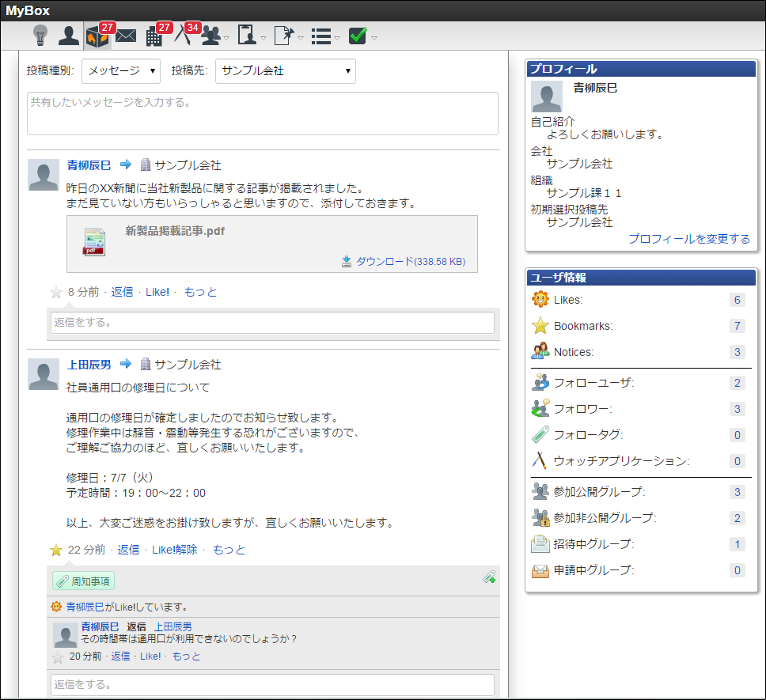Click the company building icon in toolbar
The image size is (766, 700).
154,36
